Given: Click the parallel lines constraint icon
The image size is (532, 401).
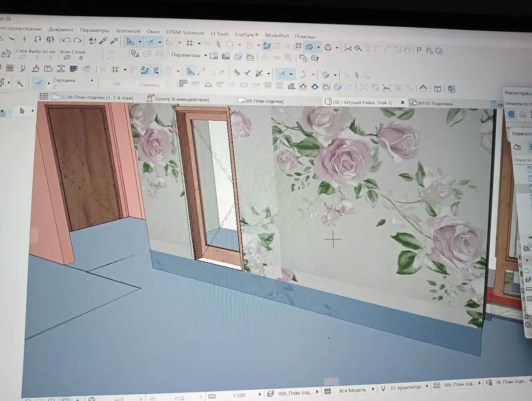Looking at the screenshot, I should tap(237, 73).
